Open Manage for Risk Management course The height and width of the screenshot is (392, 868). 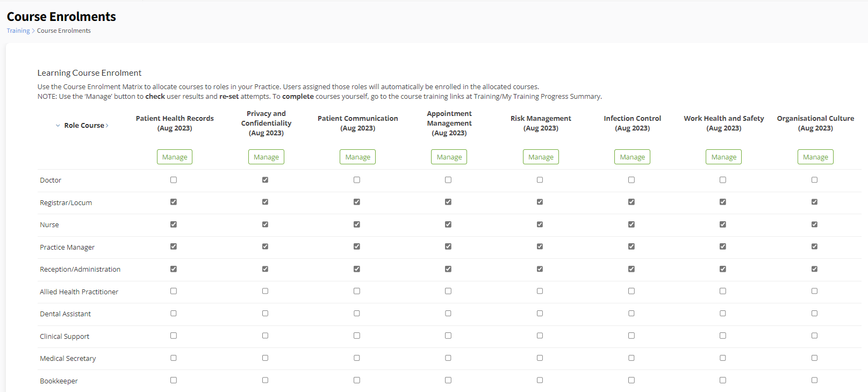pos(541,157)
